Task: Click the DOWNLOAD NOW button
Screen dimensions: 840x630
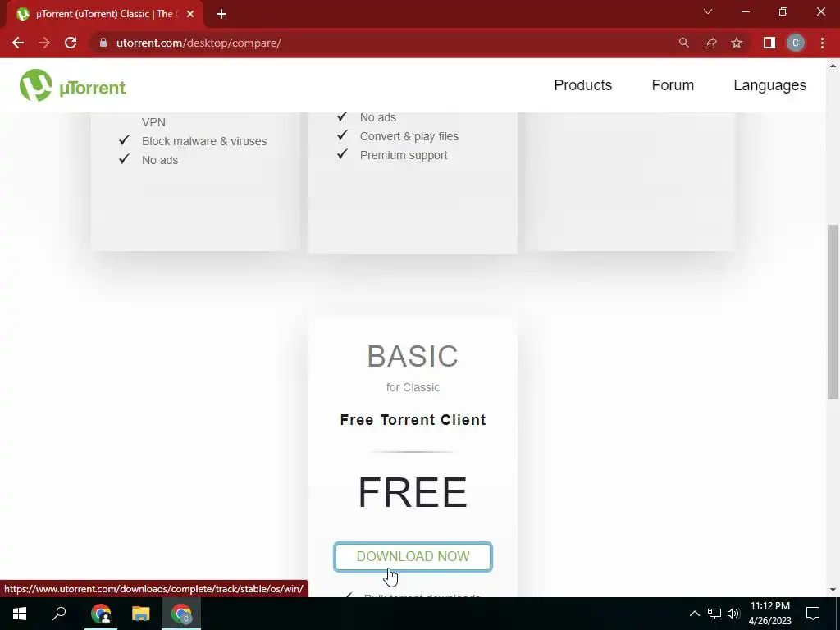Action: coord(413,557)
